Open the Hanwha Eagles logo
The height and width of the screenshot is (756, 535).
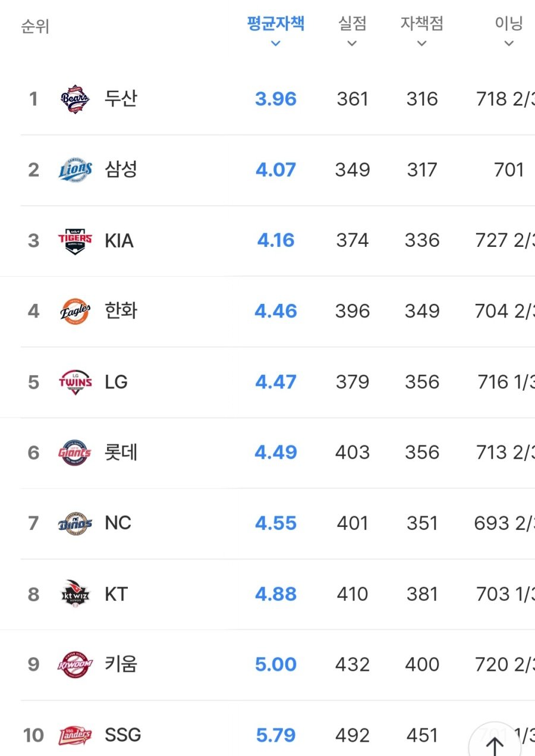pos(75,311)
